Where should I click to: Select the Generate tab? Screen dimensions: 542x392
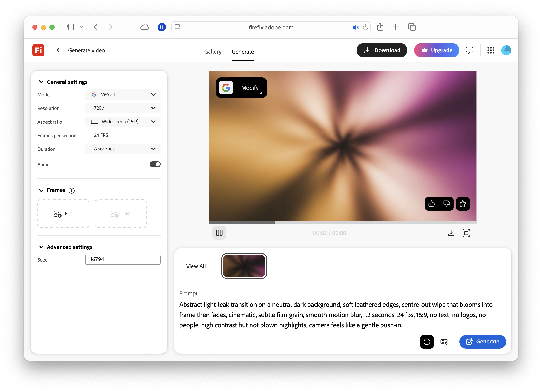pos(243,52)
